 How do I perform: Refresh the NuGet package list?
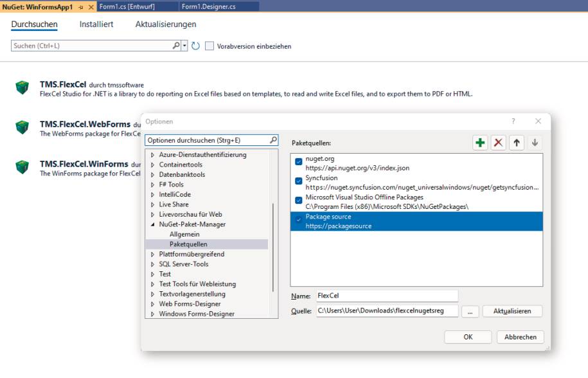click(195, 46)
